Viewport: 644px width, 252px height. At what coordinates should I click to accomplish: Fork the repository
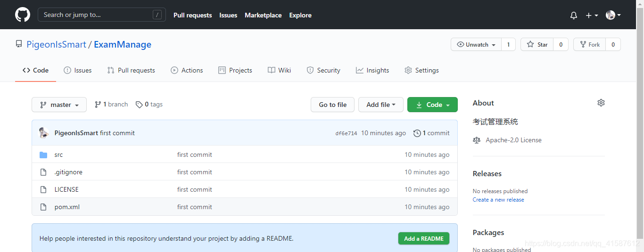(589, 45)
